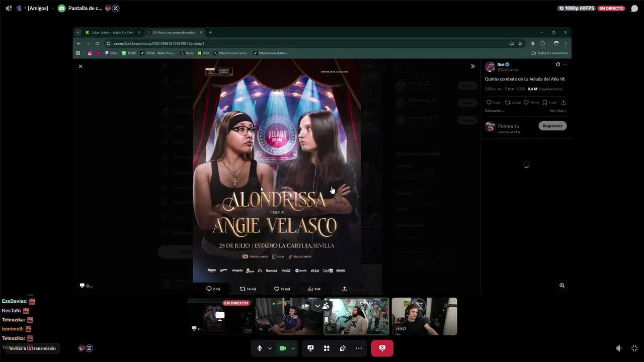644x362 pixels.
Task: Open the activities icon in call bar
Action: (327, 348)
